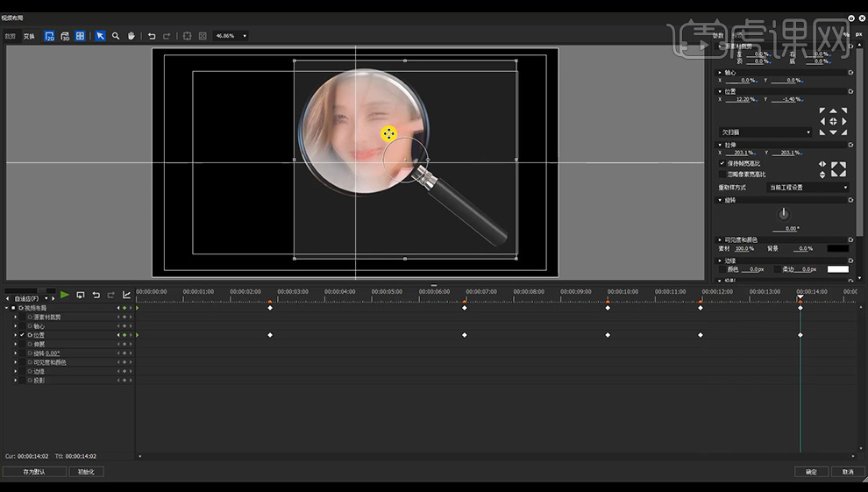Viewport: 868px width, 492px height.
Task: Expand the 可见度和颜色 timeline row
Action: [x=16, y=362]
